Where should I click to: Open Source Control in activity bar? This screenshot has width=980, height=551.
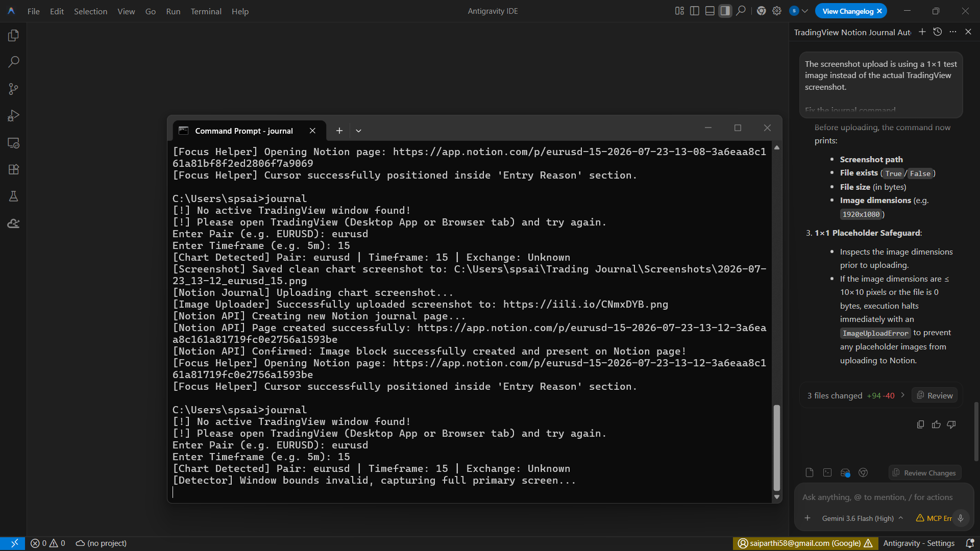point(14,89)
